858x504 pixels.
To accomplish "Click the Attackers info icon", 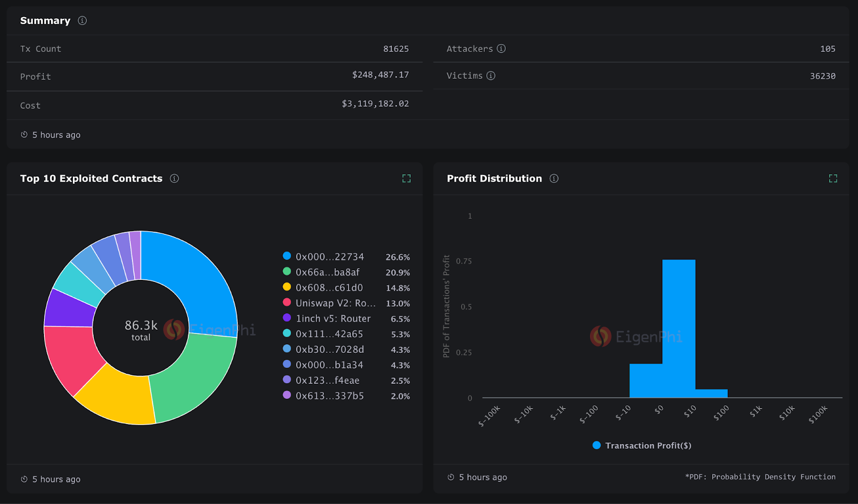I will click(x=501, y=48).
